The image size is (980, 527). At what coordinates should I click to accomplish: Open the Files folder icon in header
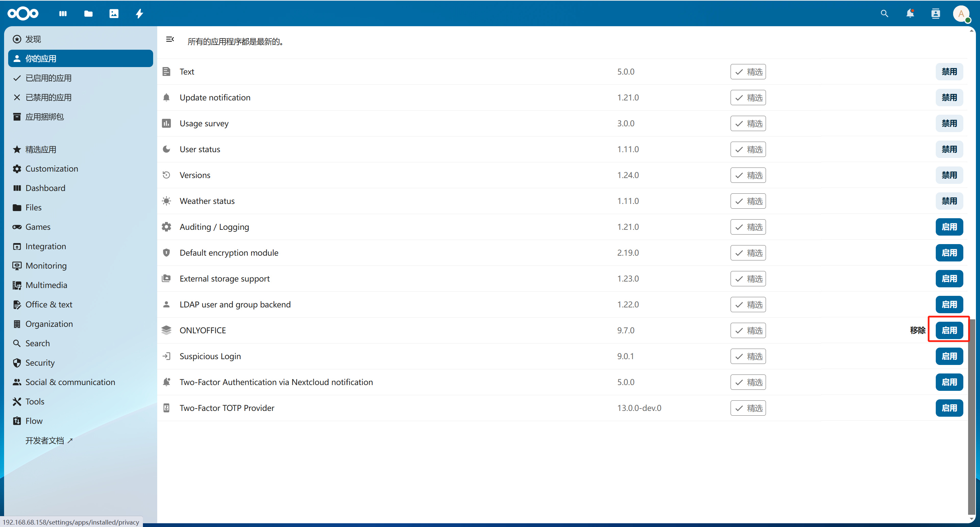click(88, 14)
